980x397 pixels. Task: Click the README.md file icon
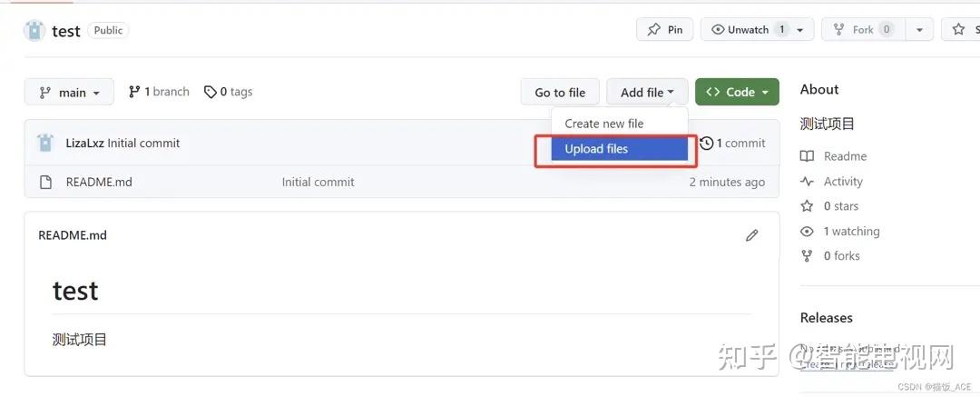(x=45, y=182)
